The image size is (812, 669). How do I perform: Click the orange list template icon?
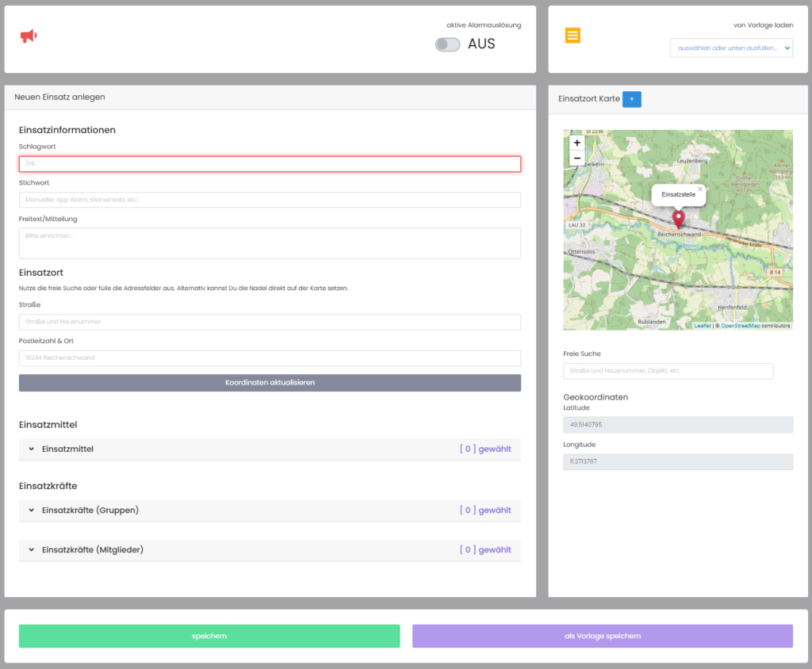(573, 36)
